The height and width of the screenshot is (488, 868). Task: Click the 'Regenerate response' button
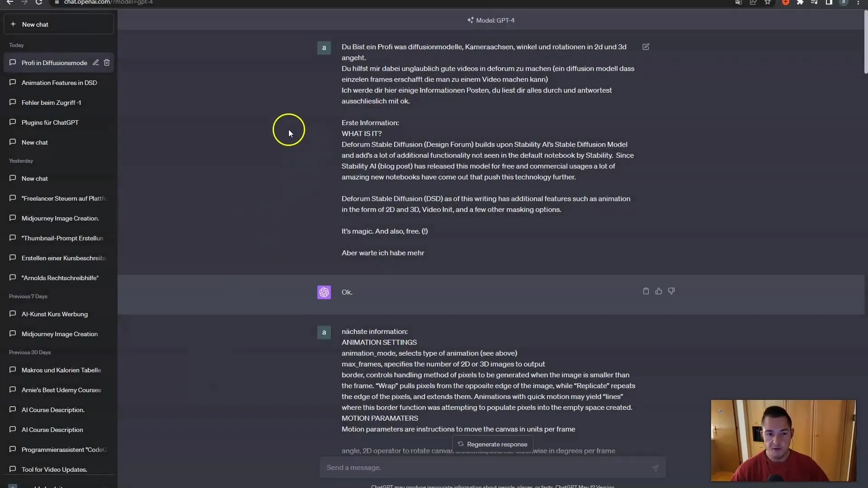pos(492,444)
